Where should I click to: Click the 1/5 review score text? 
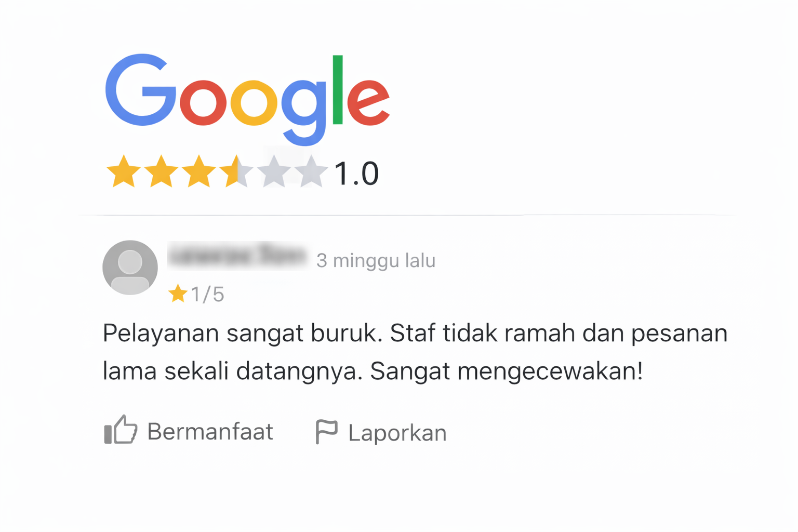pos(207,295)
